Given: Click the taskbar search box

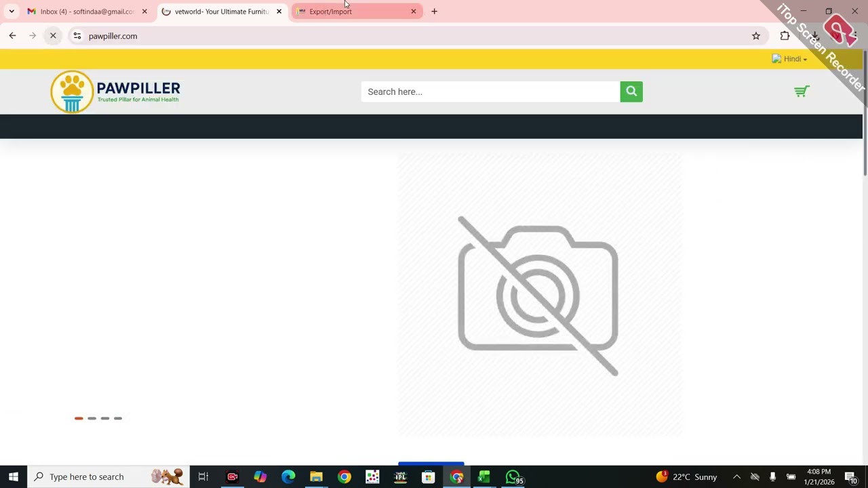Looking at the screenshot, I should 108,476.
